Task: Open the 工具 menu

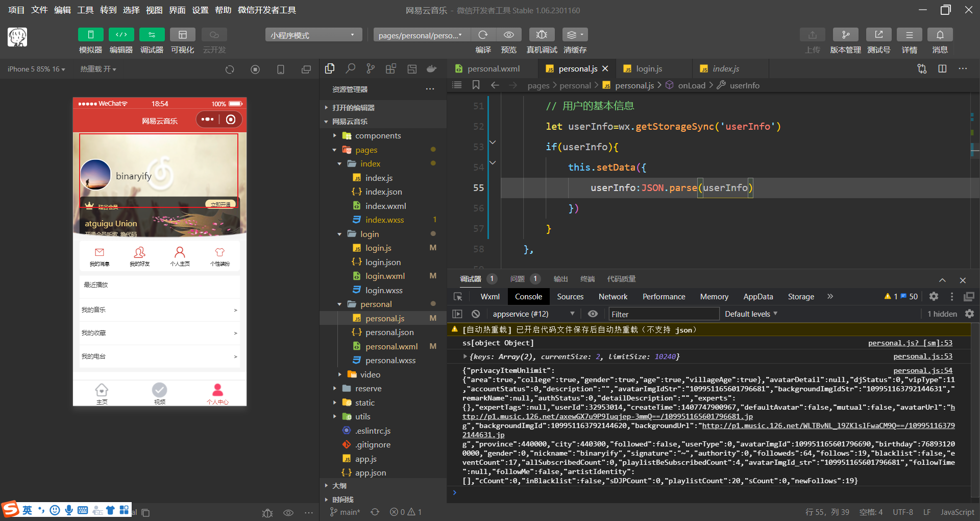Action: click(85, 10)
